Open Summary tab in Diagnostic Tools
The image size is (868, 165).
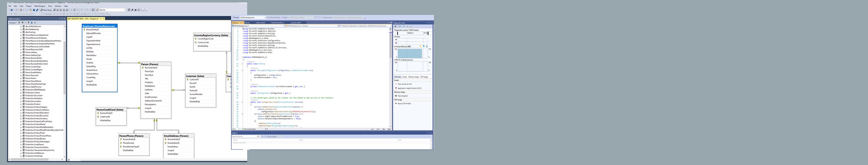coord(397,77)
